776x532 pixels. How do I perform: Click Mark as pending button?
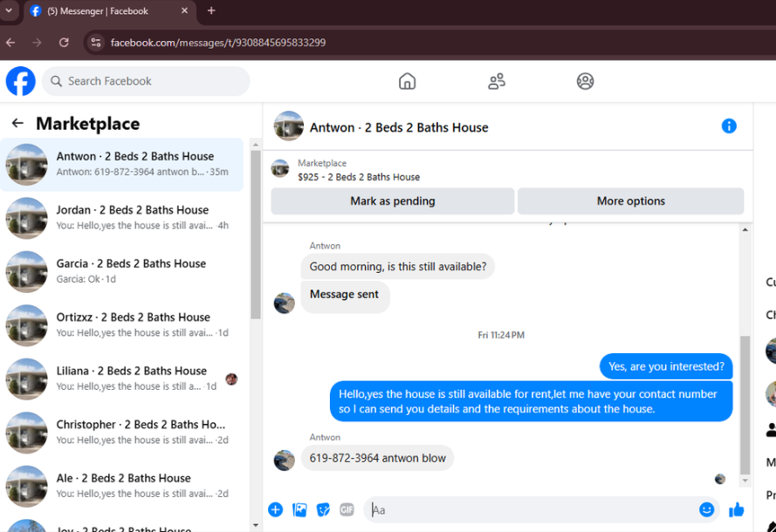click(393, 201)
